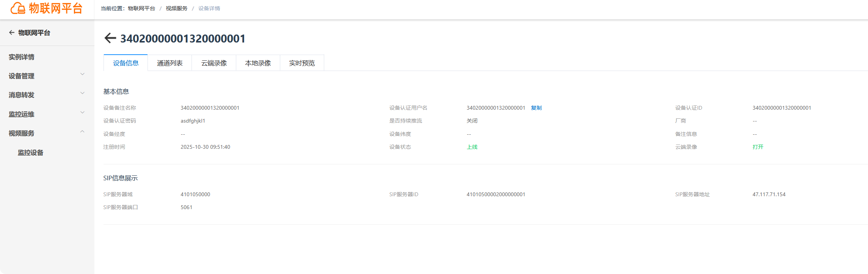Select the 设备信息 tab
This screenshot has width=868, height=274.
(126, 63)
